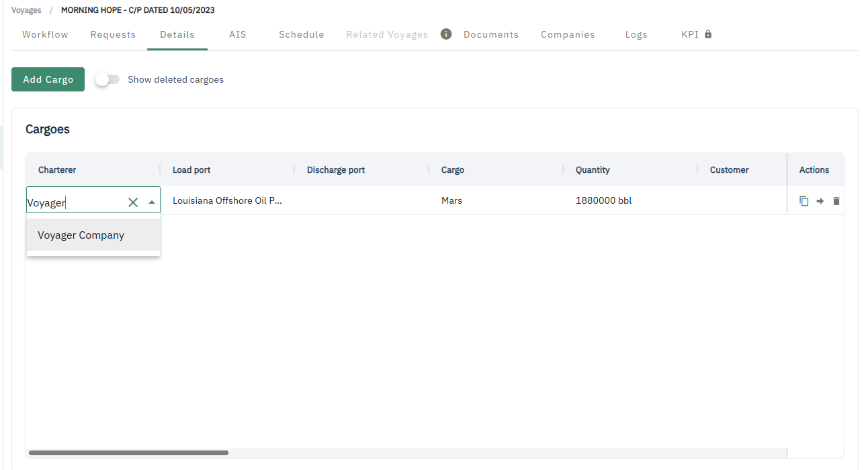
Task: Go to the AIS tab
Action: (x=238, y=34)
